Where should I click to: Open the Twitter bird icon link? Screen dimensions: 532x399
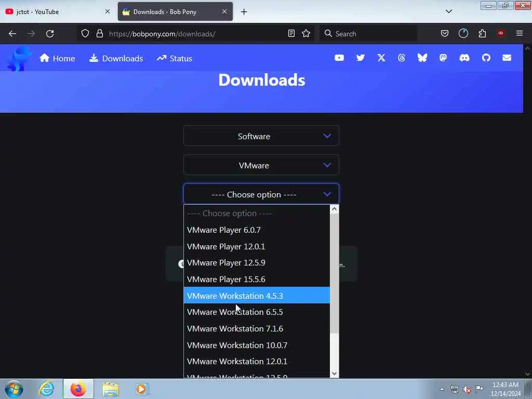(361, 58)
